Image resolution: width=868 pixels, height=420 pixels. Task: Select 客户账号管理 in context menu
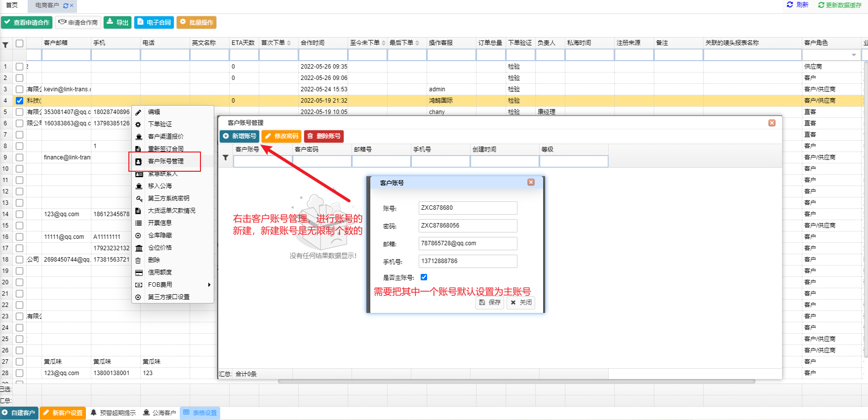(165, 161)
